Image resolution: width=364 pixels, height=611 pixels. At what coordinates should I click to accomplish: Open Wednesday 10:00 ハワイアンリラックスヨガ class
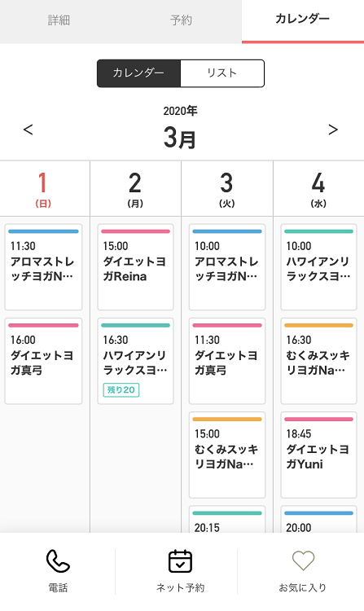coord(318,267)
